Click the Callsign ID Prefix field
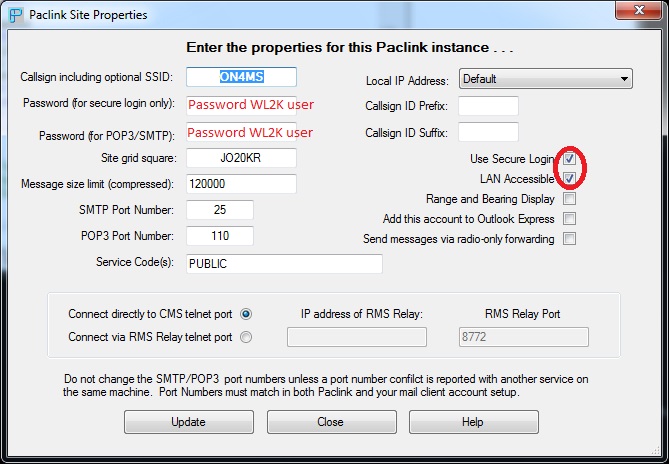The height and width of the screenshot is (464, 669). click(488, 106)
